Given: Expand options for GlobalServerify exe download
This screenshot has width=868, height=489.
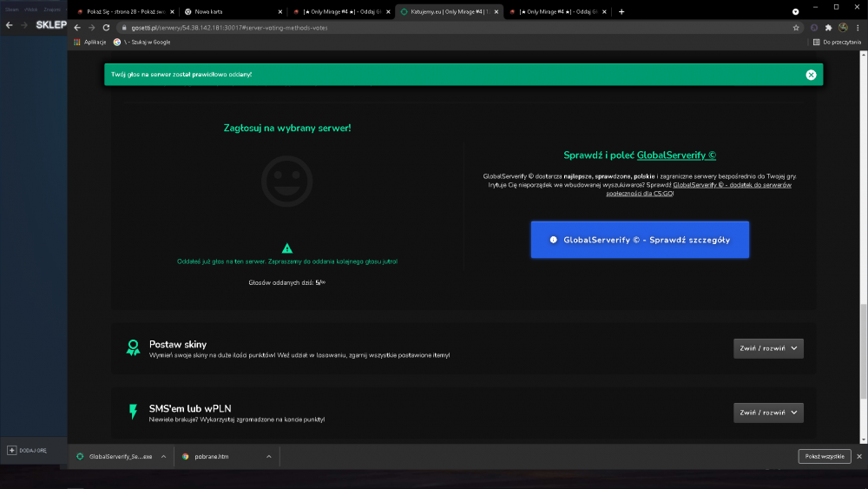Looking at the screenshot, I should pyautogui.click(x=163, y=456).
